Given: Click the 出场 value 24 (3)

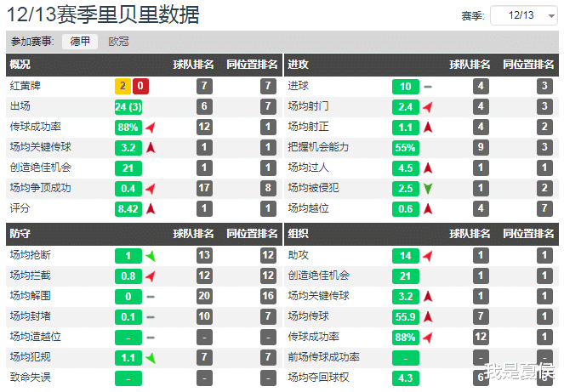Looking at the screenshot, I should pyautogui.click(x=128, y=106).
